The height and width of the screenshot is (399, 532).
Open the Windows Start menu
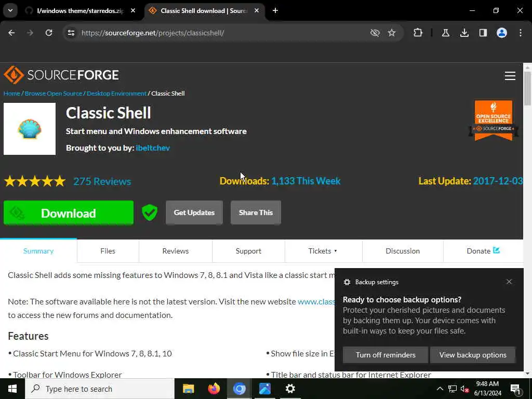(x=12, y=389)
